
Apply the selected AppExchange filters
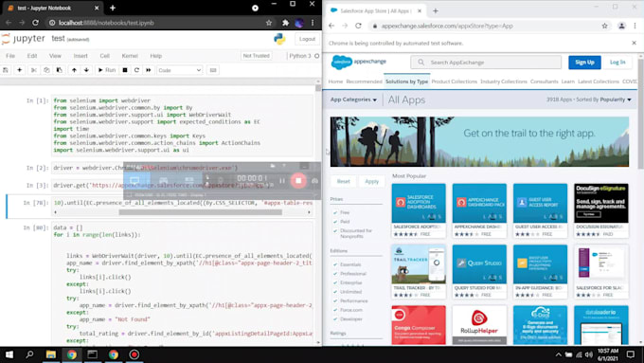[x=371, y=181]
